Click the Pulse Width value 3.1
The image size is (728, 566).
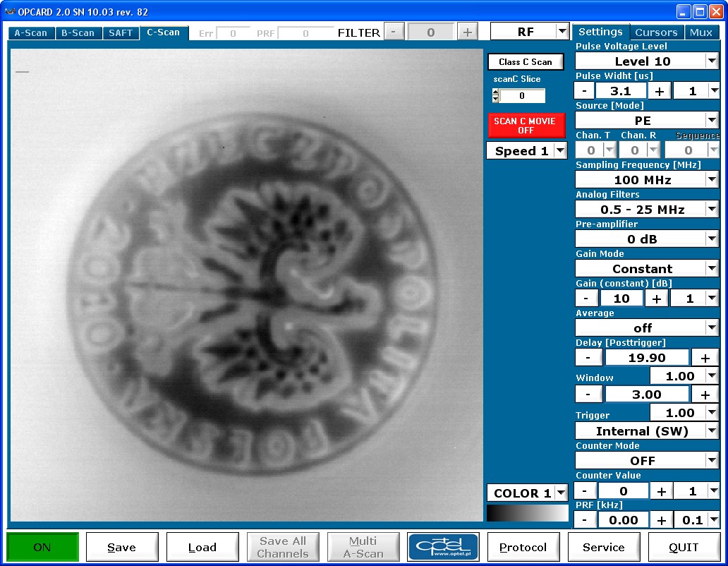pyautogui.click(x=621, y=91)
